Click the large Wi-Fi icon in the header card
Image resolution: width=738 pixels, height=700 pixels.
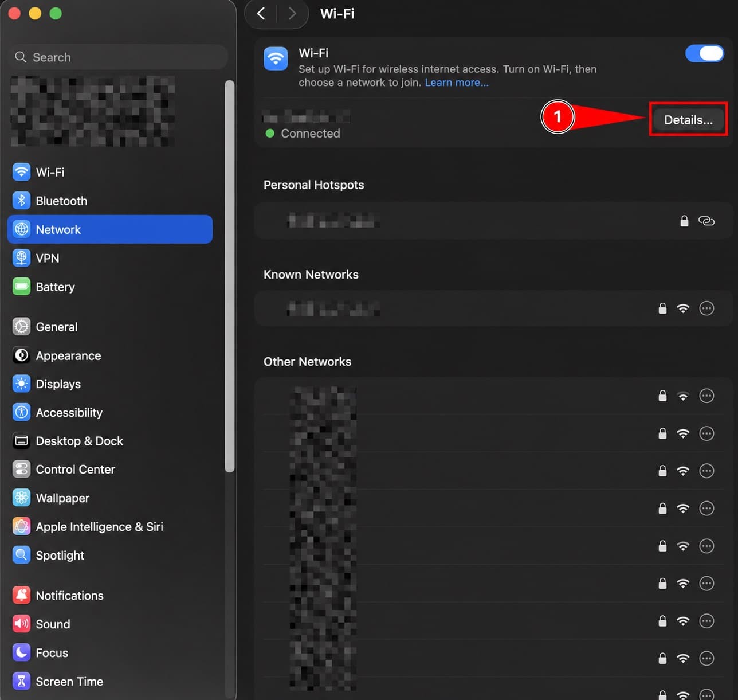(x=276, y=58)
